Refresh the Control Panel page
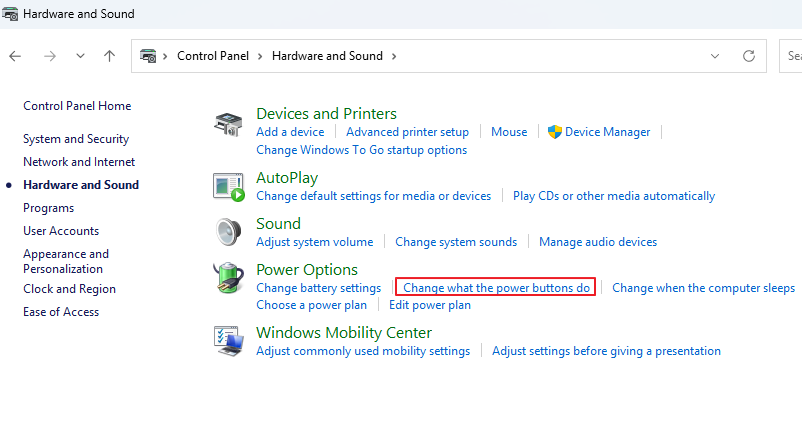Viewport: 802px width, 440px height. pos(748,56)
